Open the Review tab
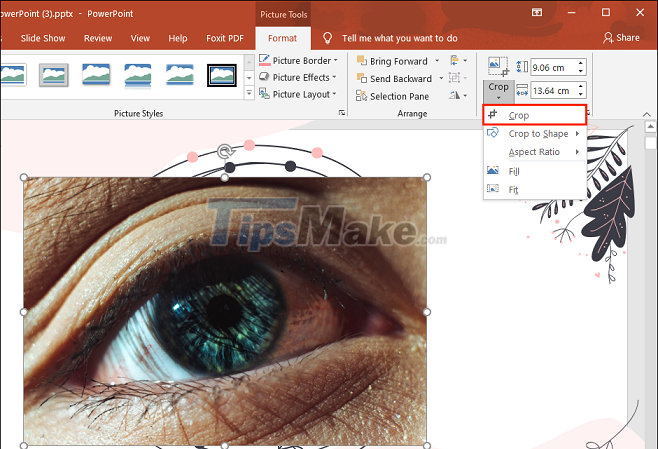658x449 pixels. [x=98, y=38]
